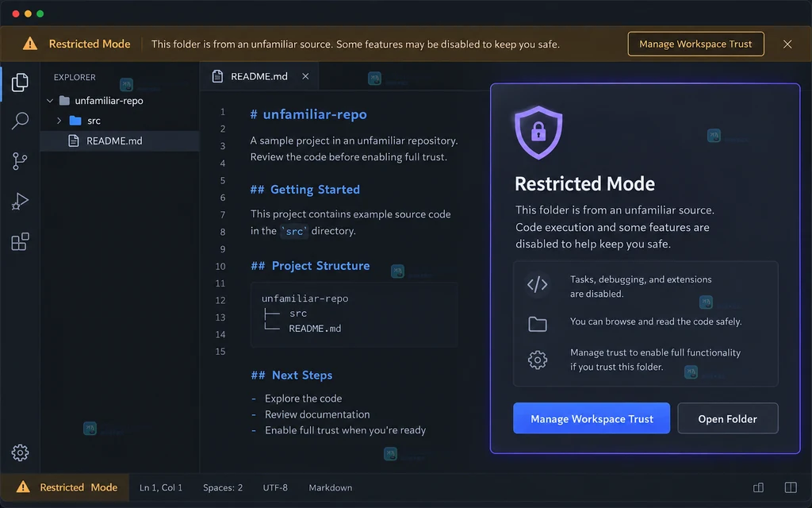Viewport: 812px width, 508px height.
Task: Click the blue Manage Workspace Trust button
Action: tap(592, 418)
